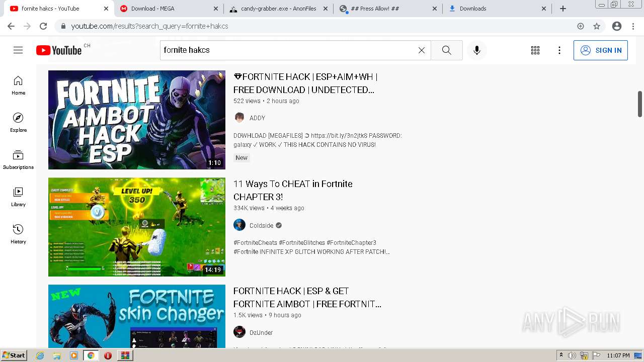Open the Windows Start menu

14,355
